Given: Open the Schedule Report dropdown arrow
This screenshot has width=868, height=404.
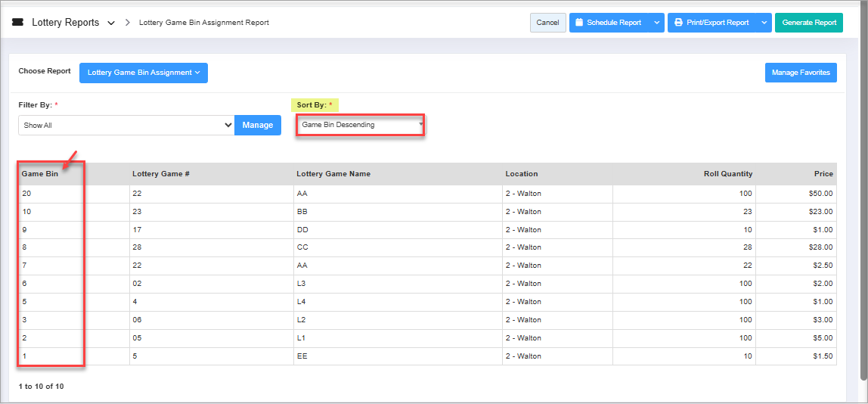Looking at the screenshot, I should point(656,23).
